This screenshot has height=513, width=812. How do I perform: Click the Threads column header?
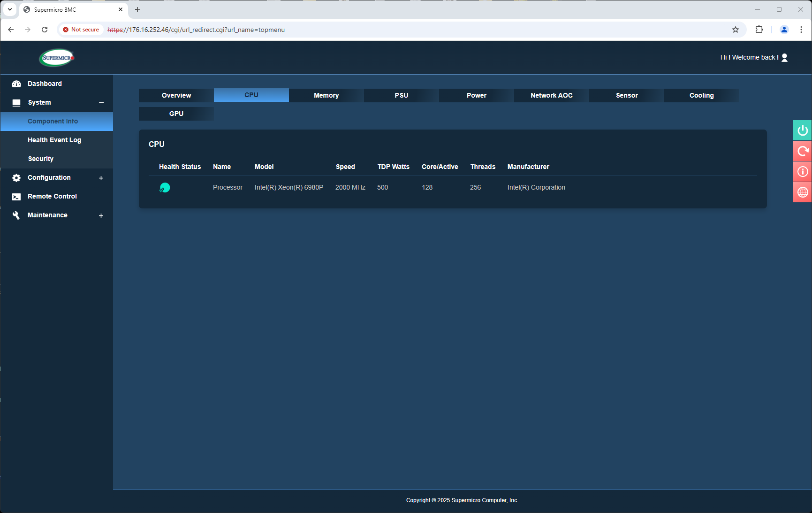pos(483,167)
